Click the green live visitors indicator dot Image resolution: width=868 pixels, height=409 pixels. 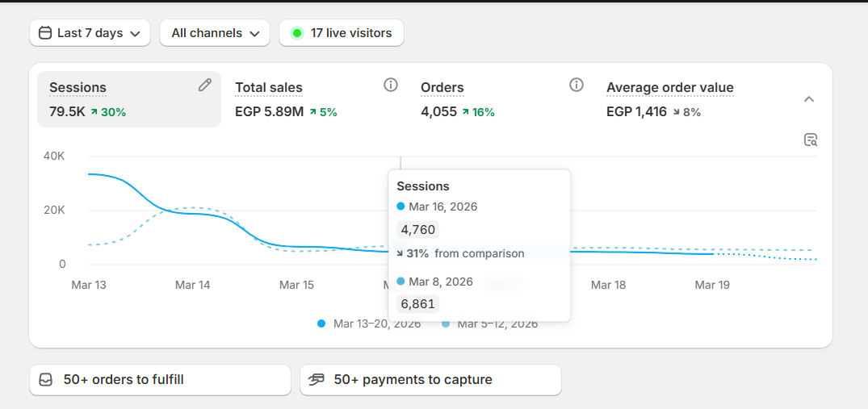tap(296, 33)
